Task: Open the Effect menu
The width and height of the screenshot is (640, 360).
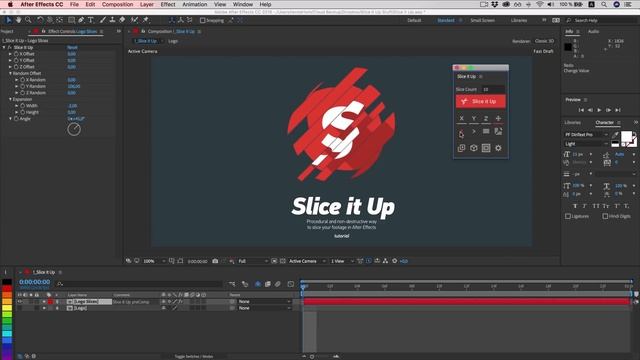Action: 168,4
